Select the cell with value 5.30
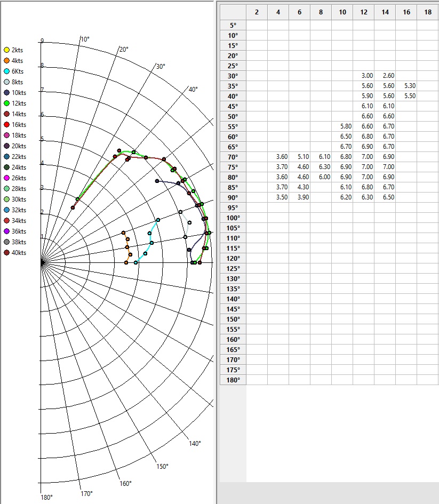The image size is (439, 504). click(406, 86)
